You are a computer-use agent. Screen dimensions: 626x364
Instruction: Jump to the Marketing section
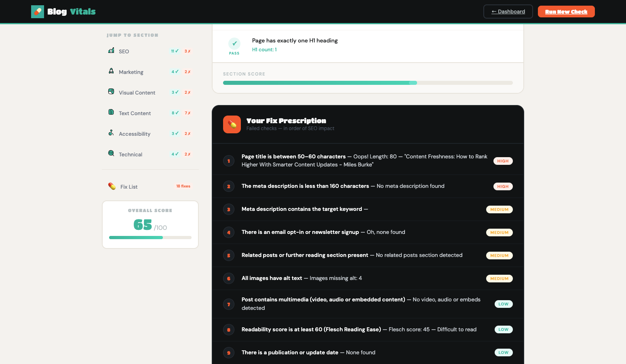131,72
